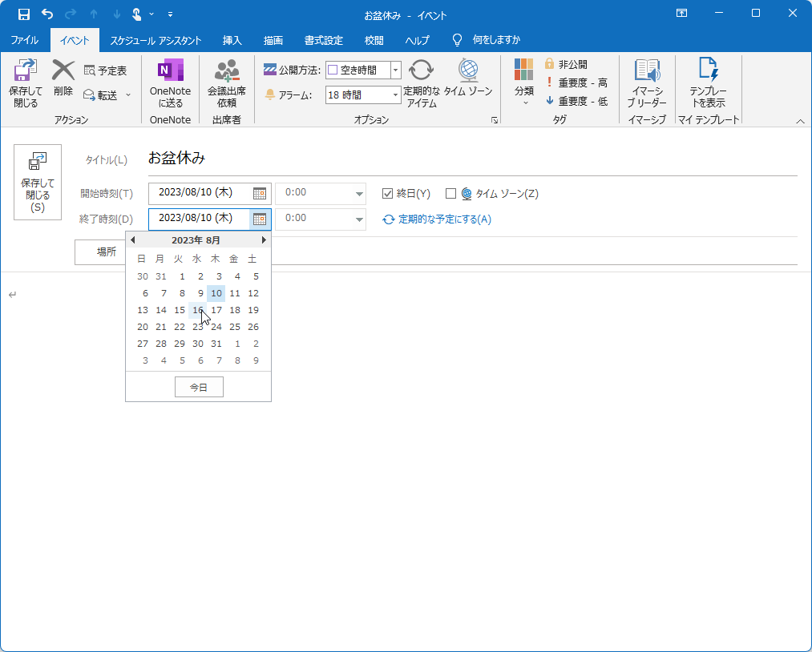Viewport: 812px width, 652px height.
Task: Open the 描画 tab
Action: pyautogui.click(x=273, y=40)
